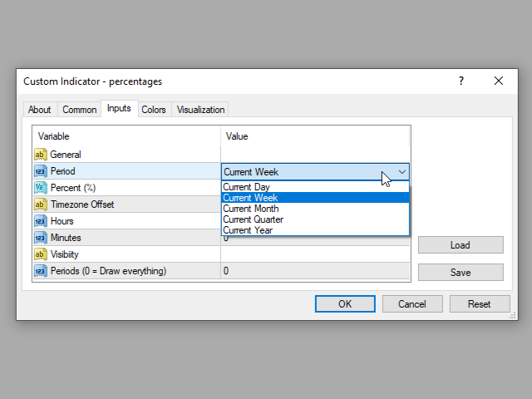Open the question mark help button
The height and width of the screenshot is (399, 532).
[x=461, y=81]
